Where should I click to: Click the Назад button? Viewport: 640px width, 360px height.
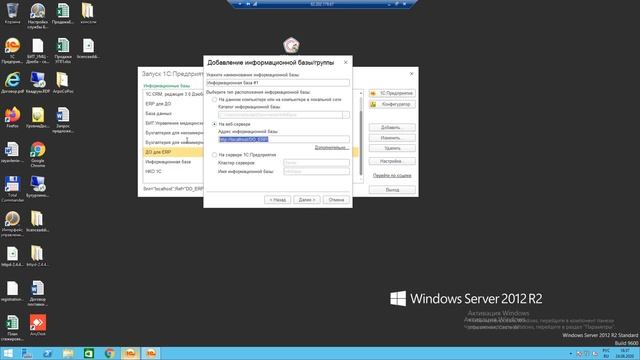pyautogui.click(x=278, y=200)
